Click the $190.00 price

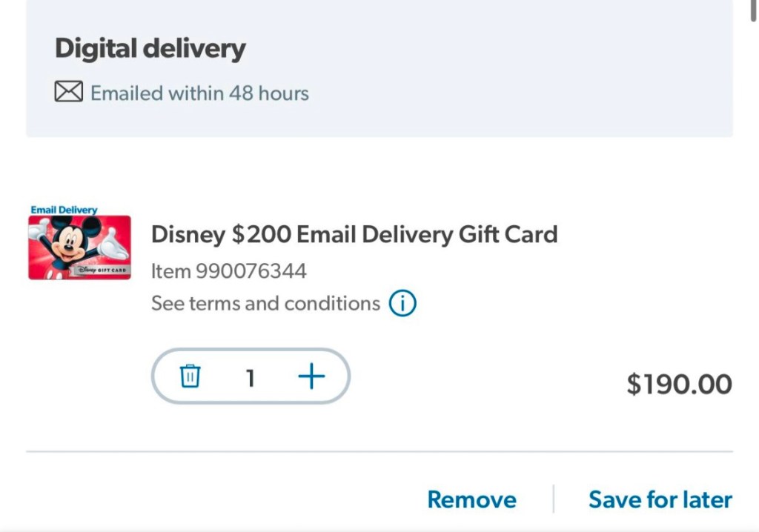coord(679,384)
